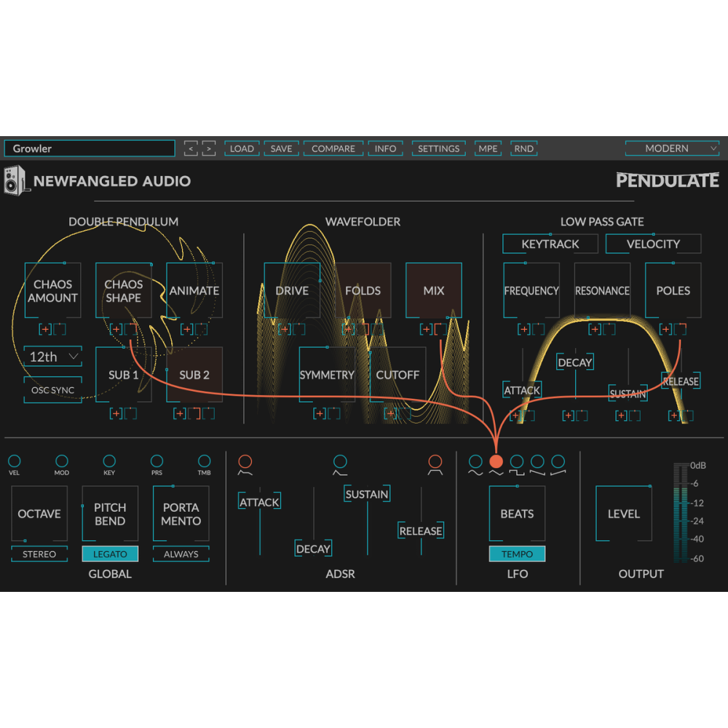Click the OCTAVE control box
This screenshot has width=728, height=728.
tap(39, 513)
